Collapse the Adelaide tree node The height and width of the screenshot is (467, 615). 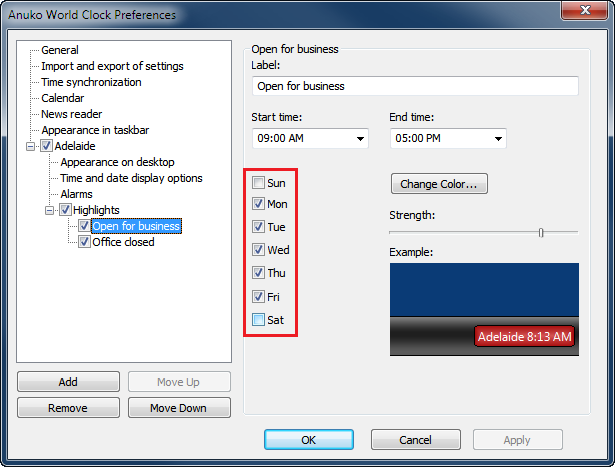coord(31,146)
